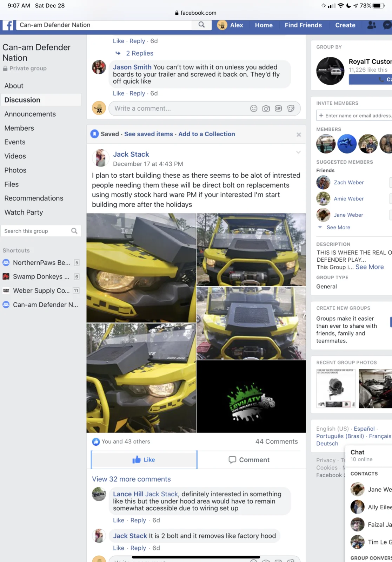Open Alex's profile avatar in header
The width and height of the screenshot is (392, 562).
(222, 25)
